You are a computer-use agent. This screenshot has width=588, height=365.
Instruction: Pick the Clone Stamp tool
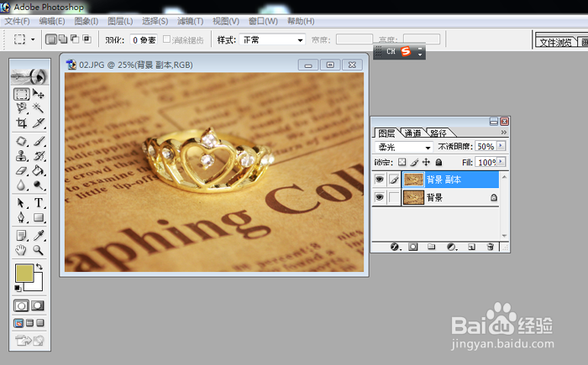21,156
